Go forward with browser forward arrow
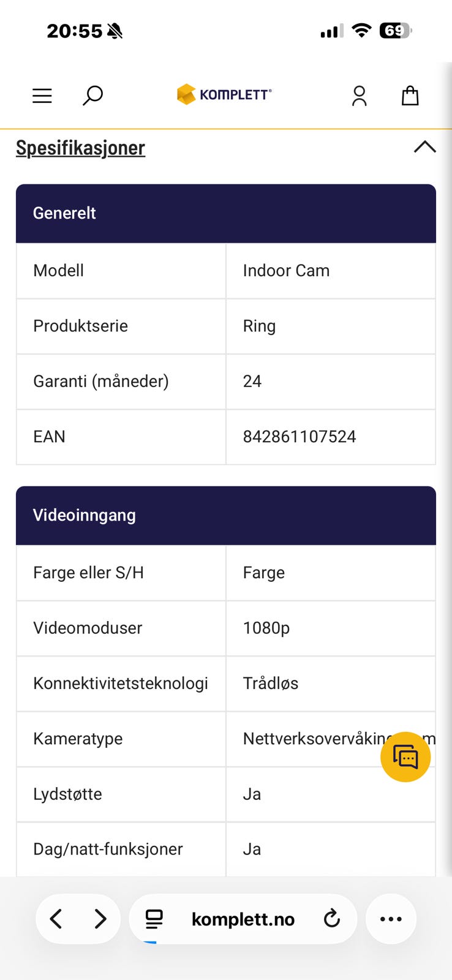The height and width of the screenshot is (980, 452). click(x=100, y=919)
